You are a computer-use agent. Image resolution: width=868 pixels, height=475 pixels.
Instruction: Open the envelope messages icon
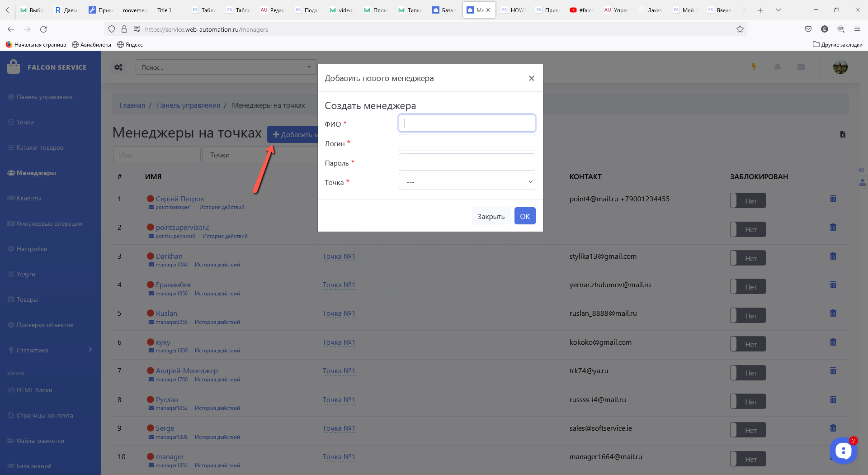click(801, 67)
